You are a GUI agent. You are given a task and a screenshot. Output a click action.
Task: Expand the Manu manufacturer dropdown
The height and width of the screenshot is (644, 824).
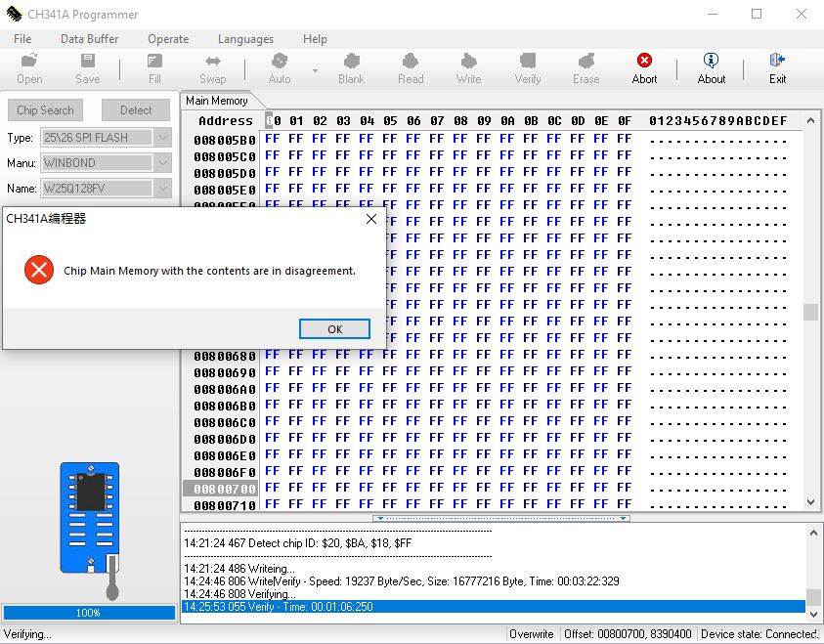[x=163, y=163]
